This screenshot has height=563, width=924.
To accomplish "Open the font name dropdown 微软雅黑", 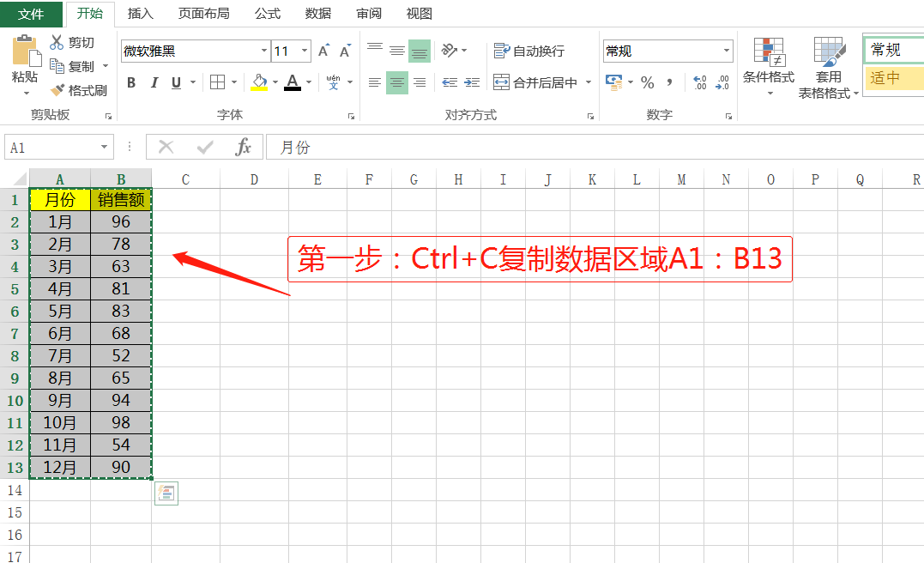I will 264,51.
